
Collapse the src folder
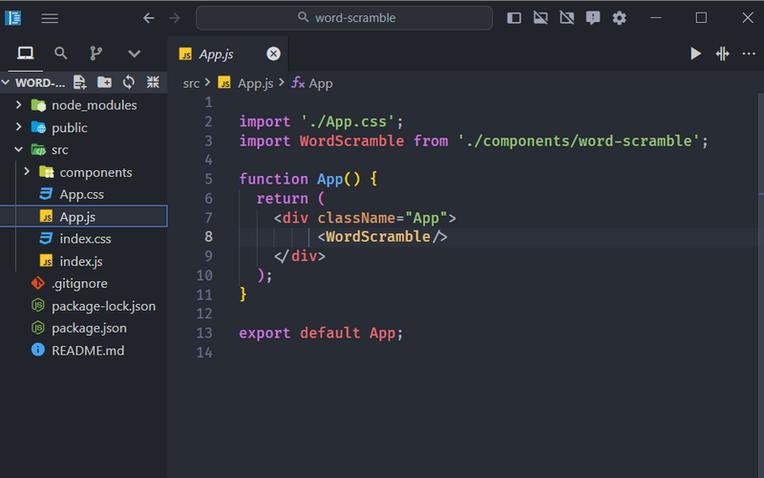click(19, 150)
